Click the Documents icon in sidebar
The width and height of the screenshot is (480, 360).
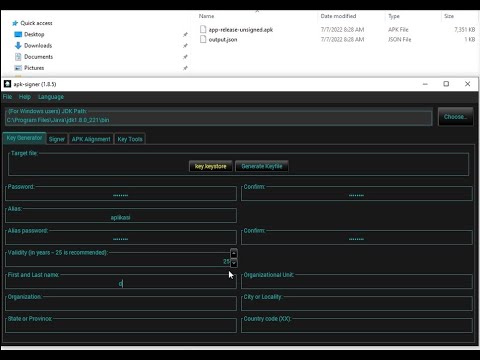pos(18,57)
